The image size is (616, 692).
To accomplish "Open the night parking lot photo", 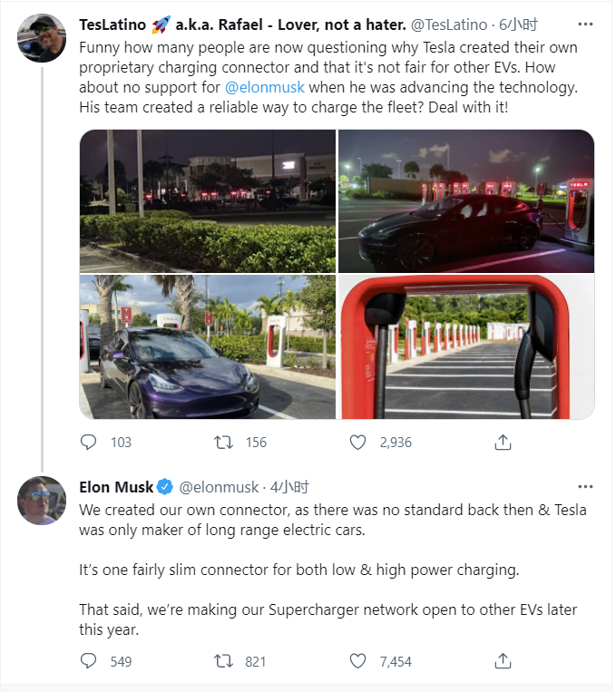I will pos(208,200).
